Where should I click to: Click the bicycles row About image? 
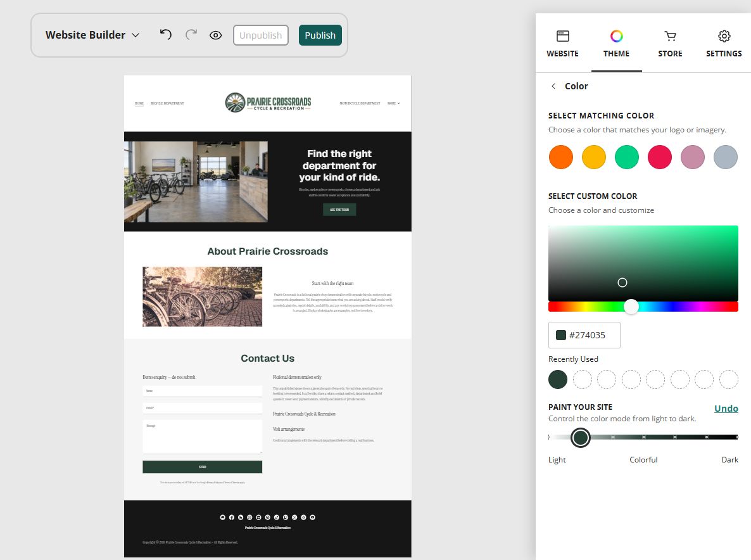202,296
